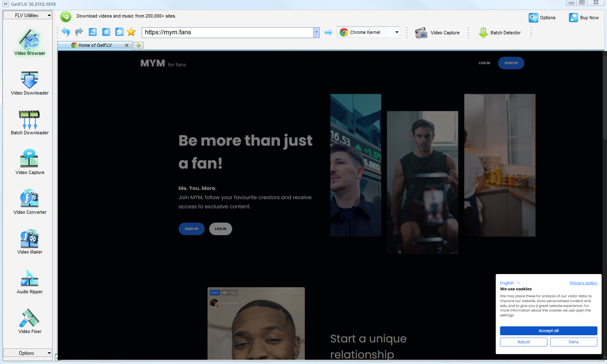Screen dimensions: 607x364
Task: Click the LOG IN button below the headline
Action: click(220, 229)
